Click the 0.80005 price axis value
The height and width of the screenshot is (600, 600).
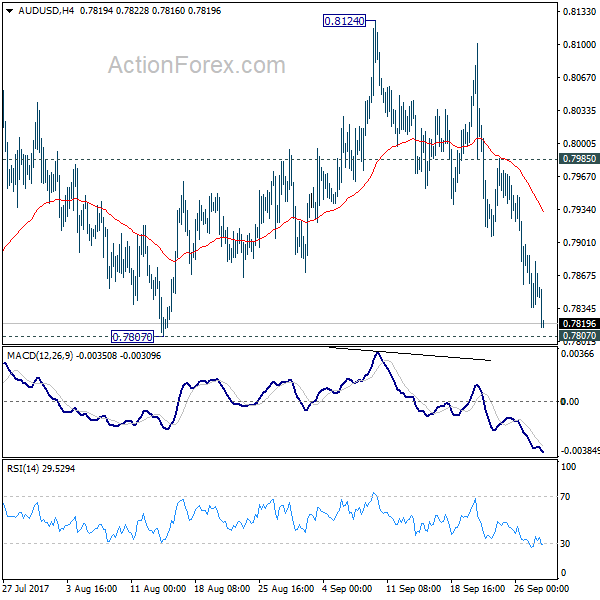pos(579,143)
